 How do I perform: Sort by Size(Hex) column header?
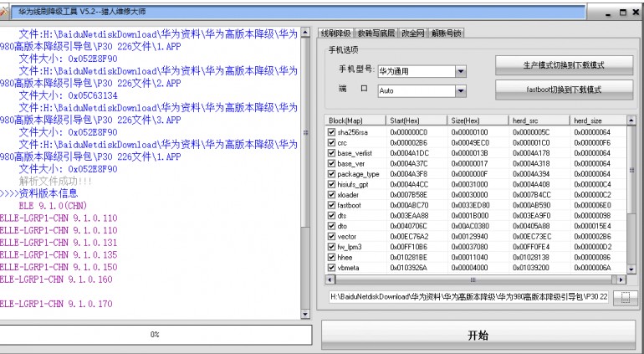478,121
